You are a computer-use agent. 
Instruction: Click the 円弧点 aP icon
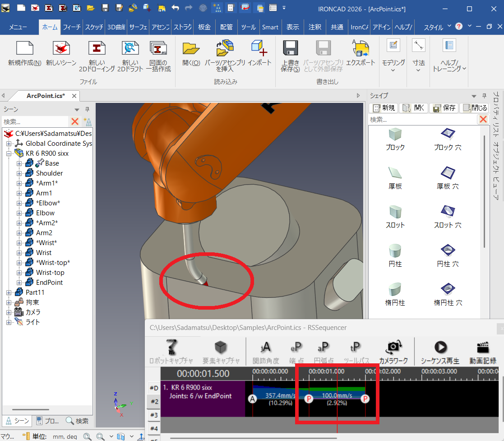(324, 352)
